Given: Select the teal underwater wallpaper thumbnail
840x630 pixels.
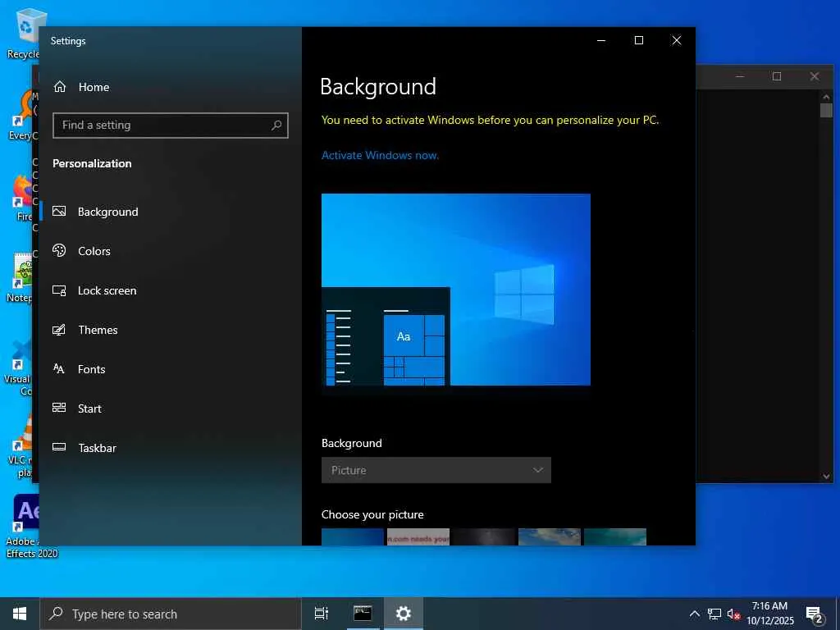Looking at the screenshot, I should (615, 536).
